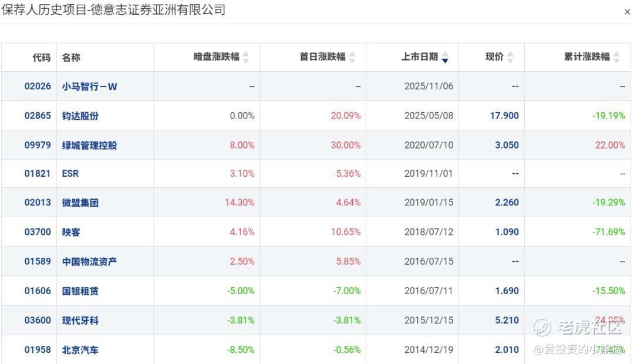Click cumulative change -15.50%

609,291
